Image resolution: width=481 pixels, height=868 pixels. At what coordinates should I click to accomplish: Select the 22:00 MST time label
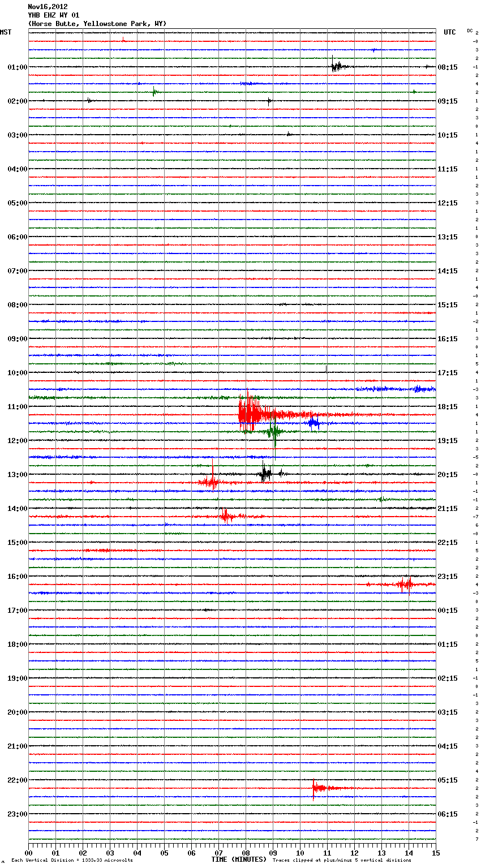coord(18,780)
